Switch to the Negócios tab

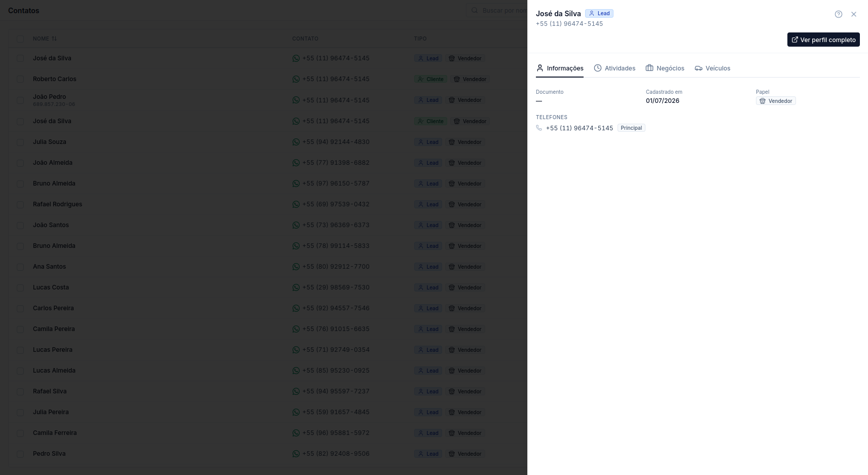click(665, 68)
